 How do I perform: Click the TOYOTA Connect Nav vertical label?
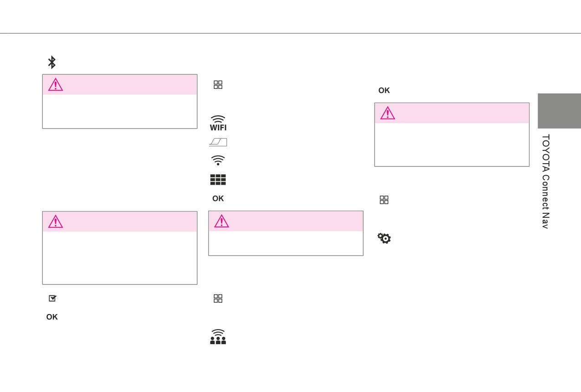pyautogui.click(x=545, y=181)
